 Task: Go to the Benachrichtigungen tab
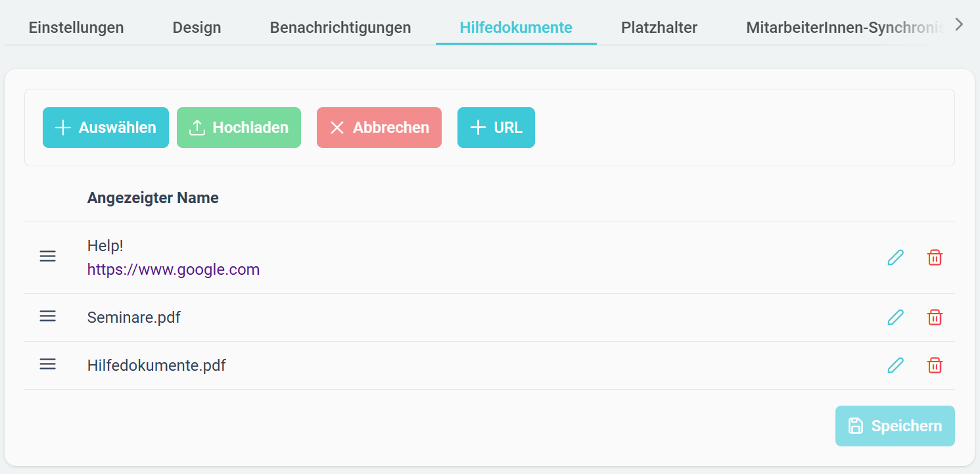click(x=340, y=28)
